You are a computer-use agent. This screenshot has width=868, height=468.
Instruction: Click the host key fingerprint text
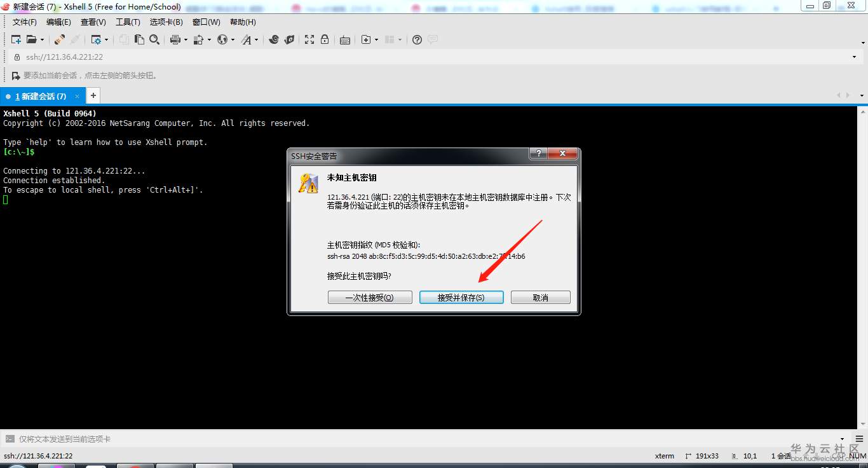pyautogui.click(x=426, y=256)
